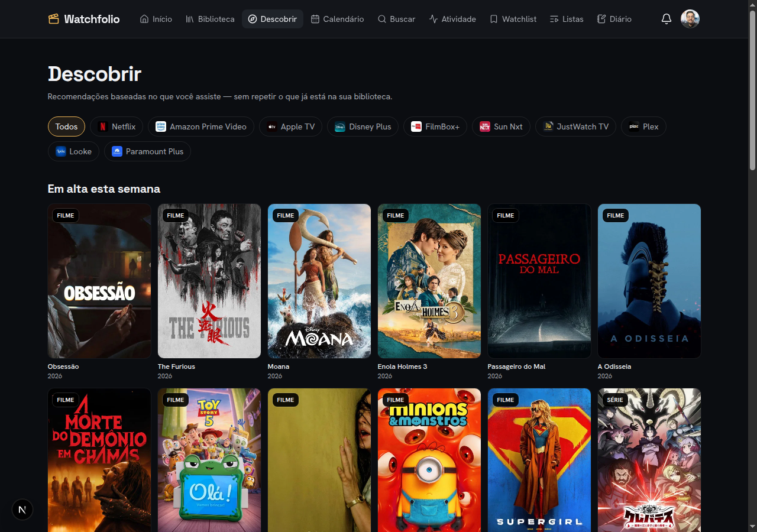Viewport: 757px width, 532px height.
Task: Filter by Netflix label
Action: point(124,126)
